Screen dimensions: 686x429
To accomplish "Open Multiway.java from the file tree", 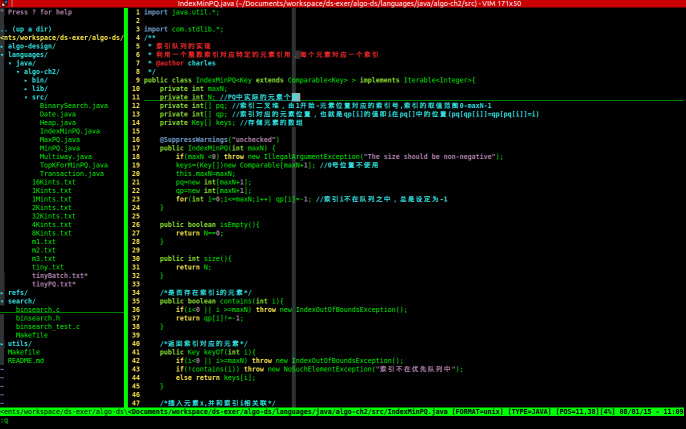I will 66,157.
